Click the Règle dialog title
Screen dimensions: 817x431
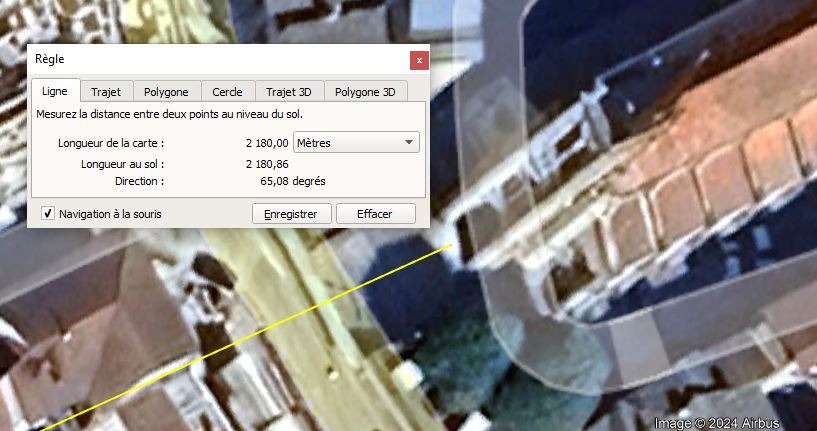tap(50, 59)
